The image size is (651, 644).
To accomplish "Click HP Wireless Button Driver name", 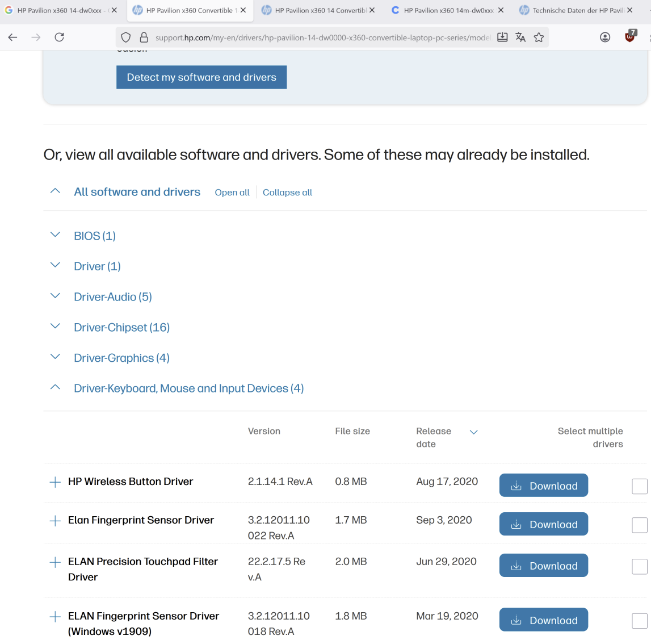I will [131, 482].
